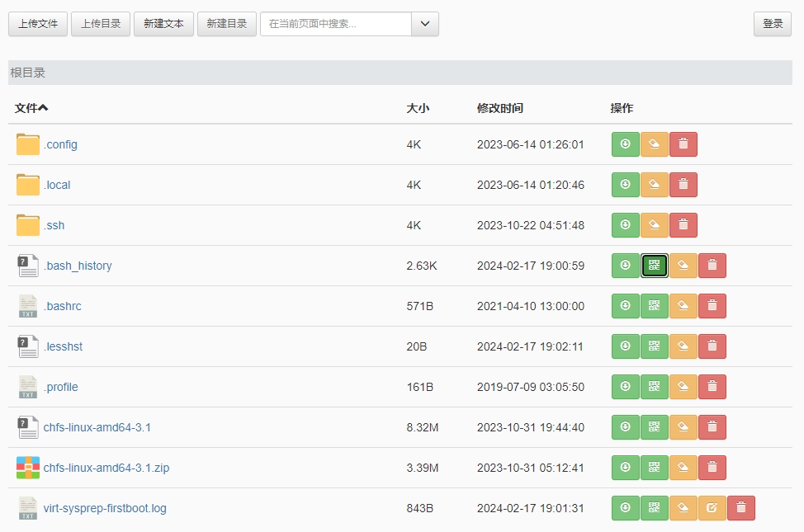
Task: Download the .config folder
Action: [625, 144]
